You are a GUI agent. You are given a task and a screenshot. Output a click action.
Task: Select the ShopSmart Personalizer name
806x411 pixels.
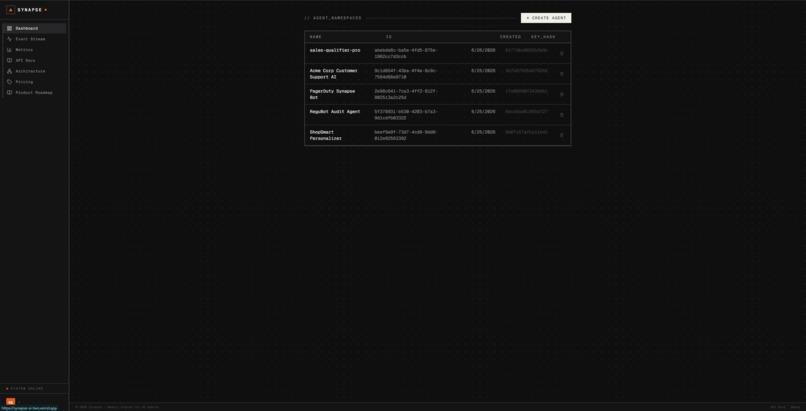click(325, 135)
